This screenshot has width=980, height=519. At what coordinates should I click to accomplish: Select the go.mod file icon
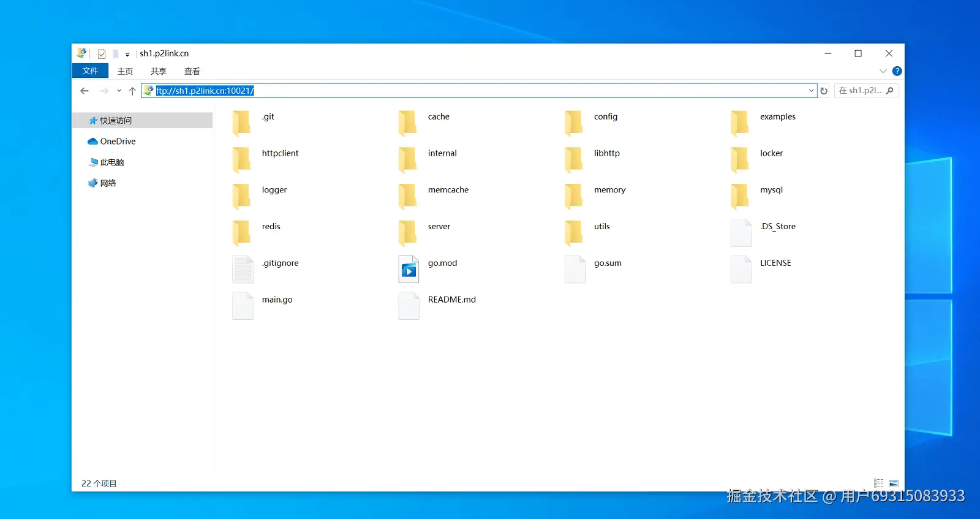click(409, 270)
